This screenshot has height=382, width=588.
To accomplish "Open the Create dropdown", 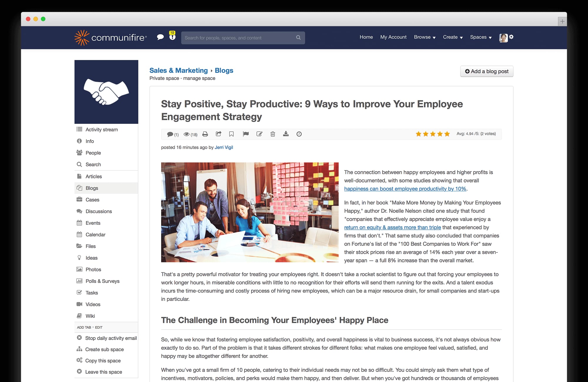I will [x=452, y=37].
